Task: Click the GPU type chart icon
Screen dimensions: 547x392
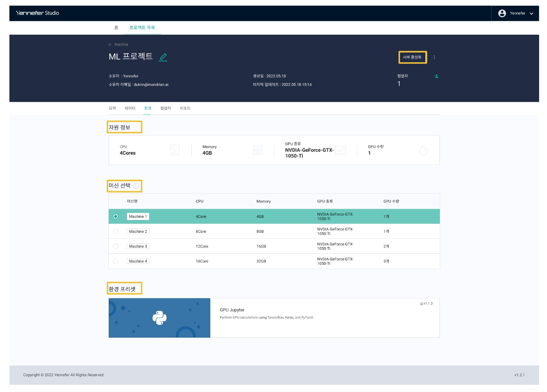Action: pos(340,150)
